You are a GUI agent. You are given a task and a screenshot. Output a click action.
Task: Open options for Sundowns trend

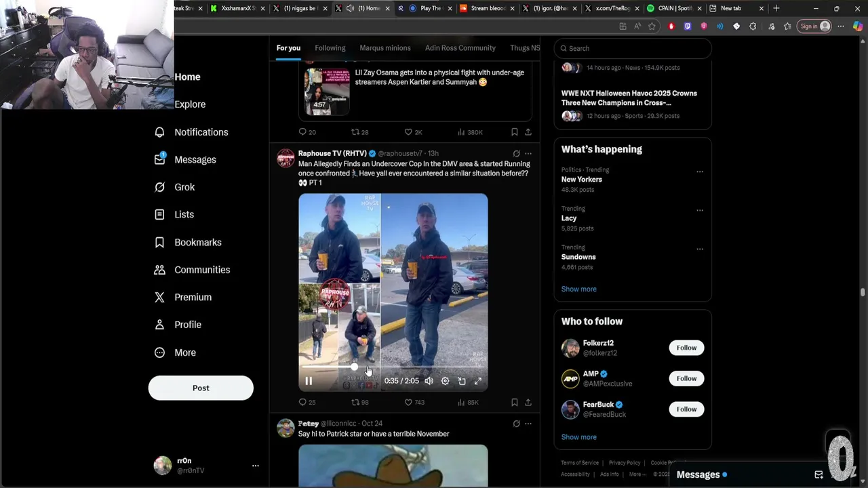point(699,249)
